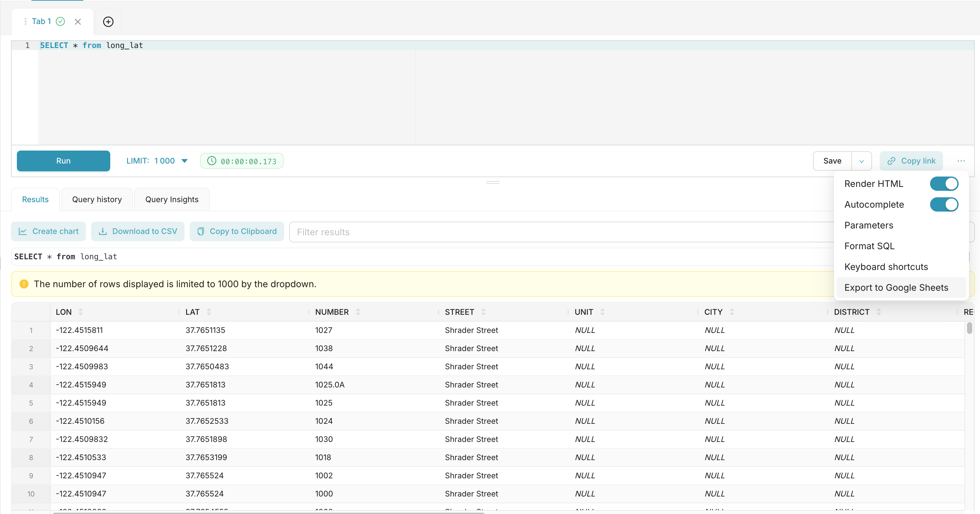The height and width of the screenshot is (514, 980).
Task: Switch to the Query history tab
Action: (97, 199)
